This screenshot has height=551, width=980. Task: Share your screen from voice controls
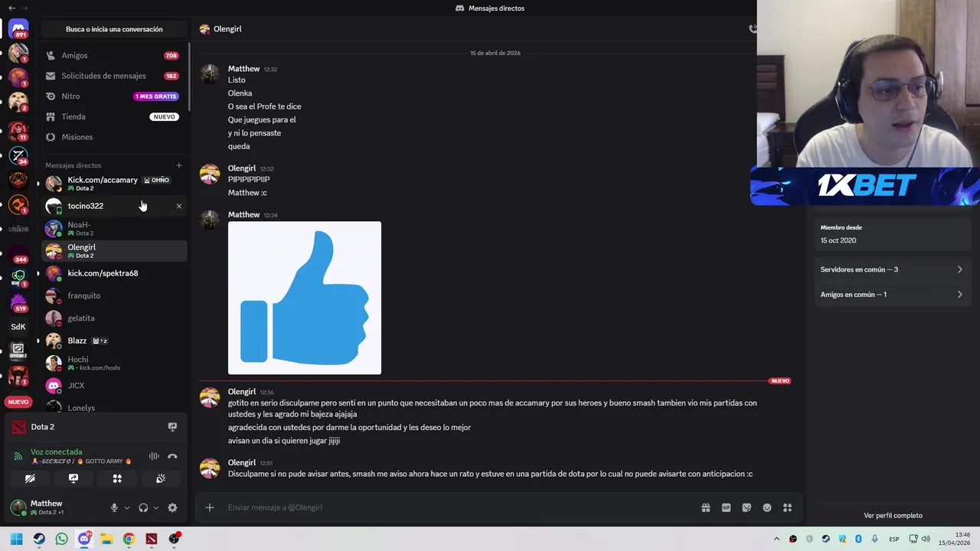73,478
